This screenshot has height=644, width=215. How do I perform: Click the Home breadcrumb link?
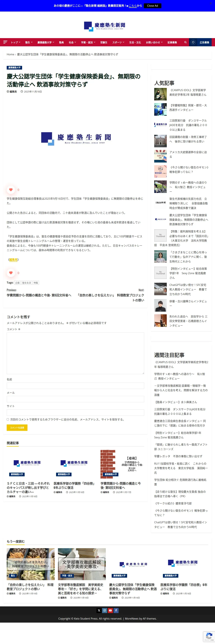pos(11,54)
